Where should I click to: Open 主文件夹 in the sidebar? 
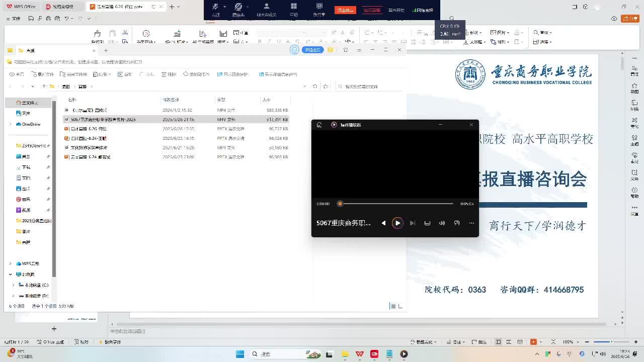27,103
